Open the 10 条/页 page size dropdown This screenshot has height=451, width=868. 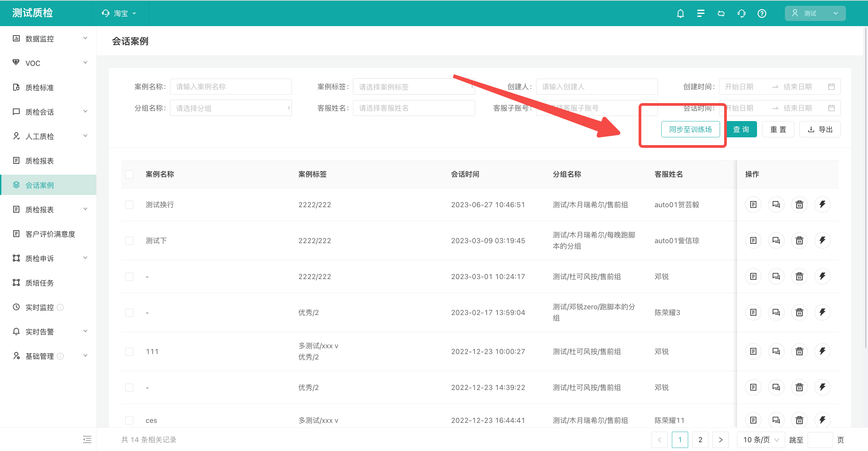761,440
